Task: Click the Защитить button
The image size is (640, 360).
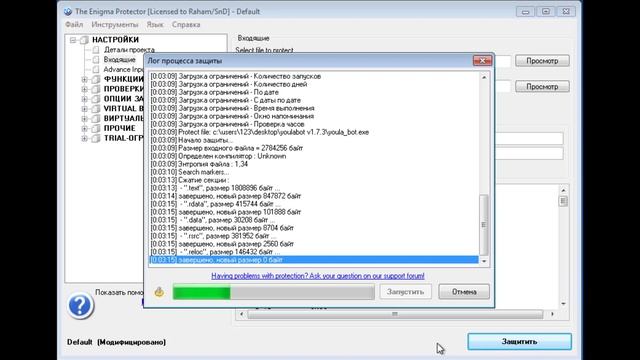Action: tap(520, 342)
